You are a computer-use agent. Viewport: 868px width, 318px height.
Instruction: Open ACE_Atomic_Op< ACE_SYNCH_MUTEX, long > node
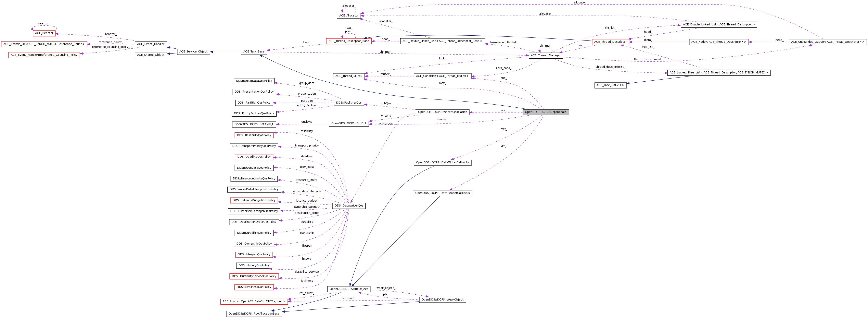254,302
